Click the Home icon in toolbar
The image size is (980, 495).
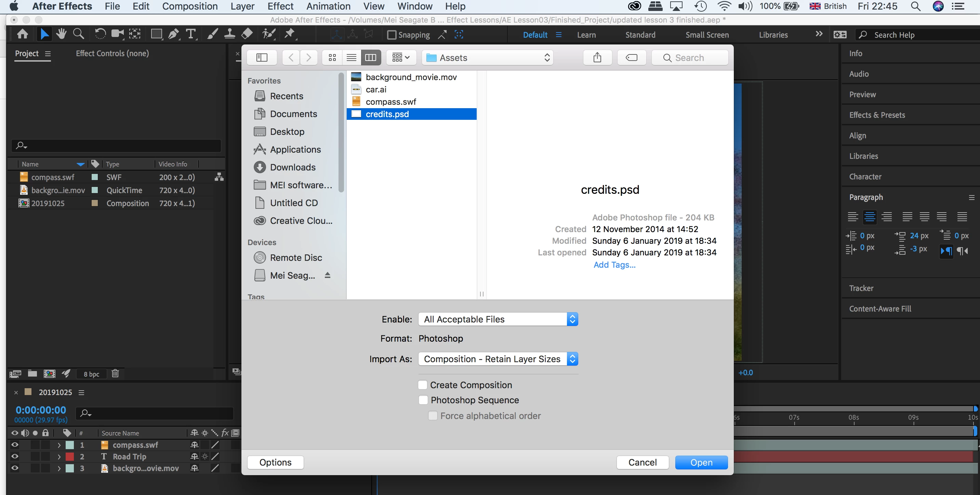[x=23, y=34]
